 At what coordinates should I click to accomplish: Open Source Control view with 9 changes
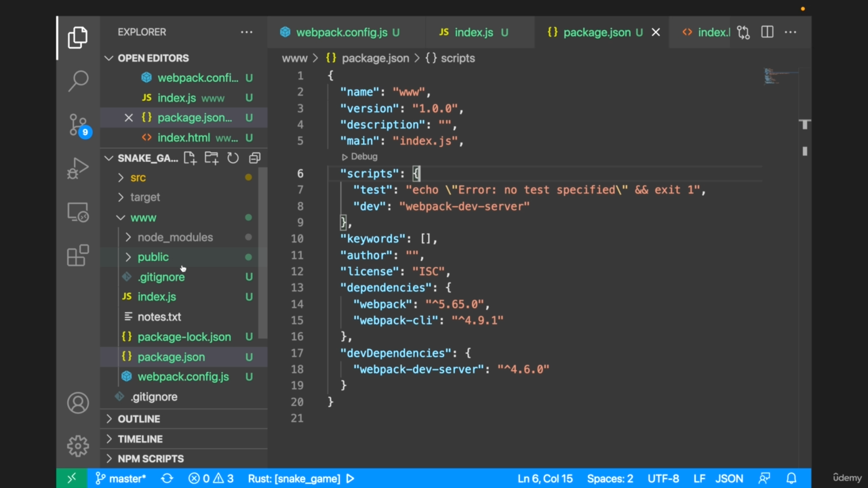click(78, 125)
